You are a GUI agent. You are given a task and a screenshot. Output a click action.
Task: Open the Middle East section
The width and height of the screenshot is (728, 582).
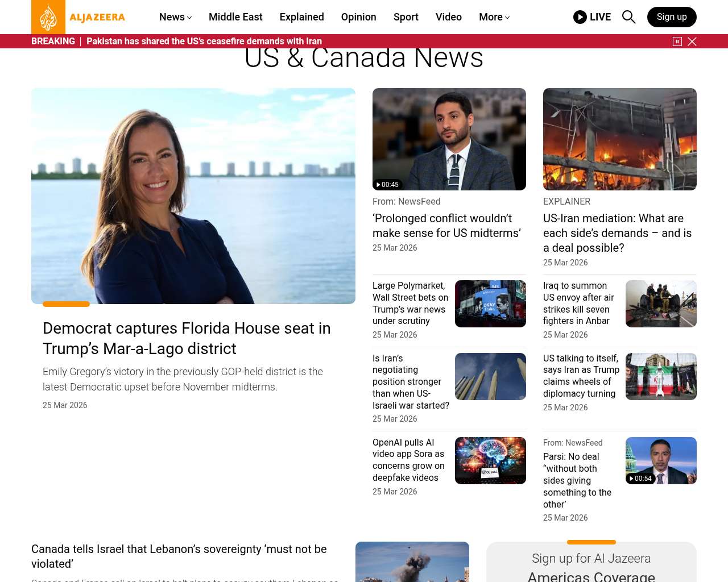point(235,17)
